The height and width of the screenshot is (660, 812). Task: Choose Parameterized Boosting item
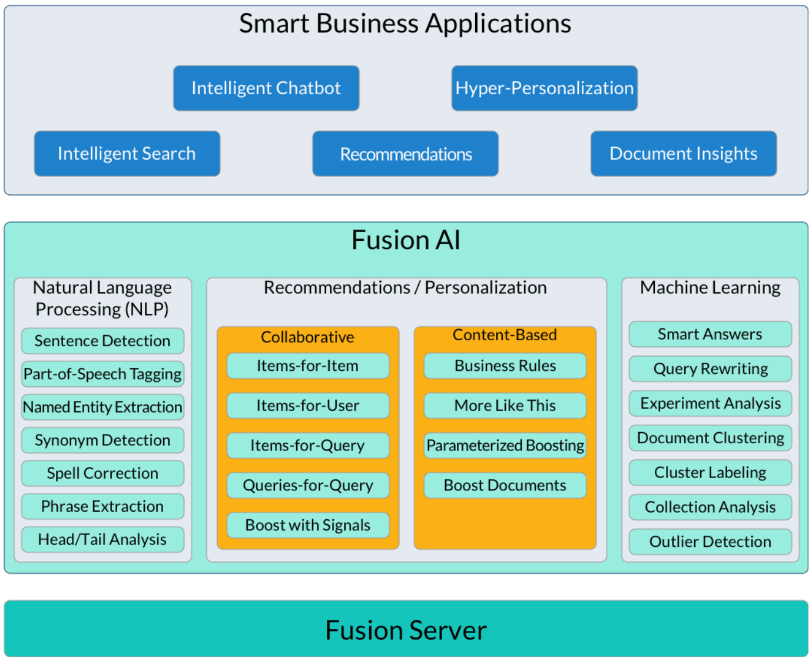pos(505,446)
